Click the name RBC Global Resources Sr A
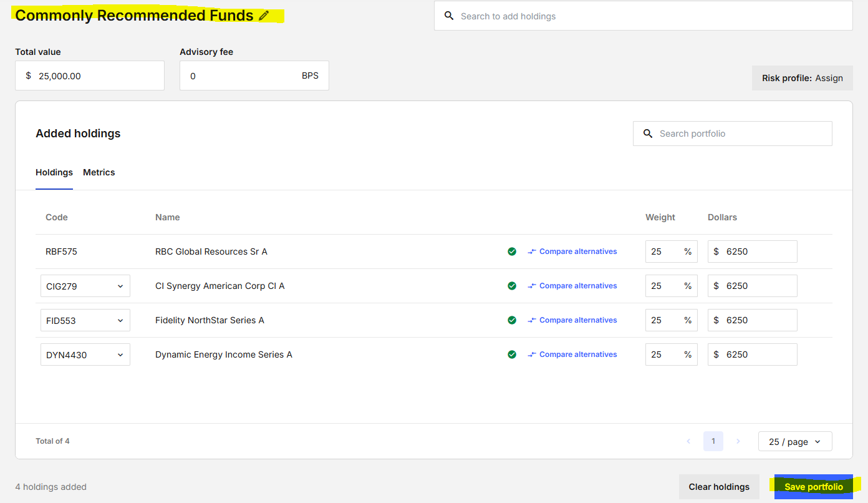Image resolution: width=868 pixels, height=503 pixels. point(211,251)
